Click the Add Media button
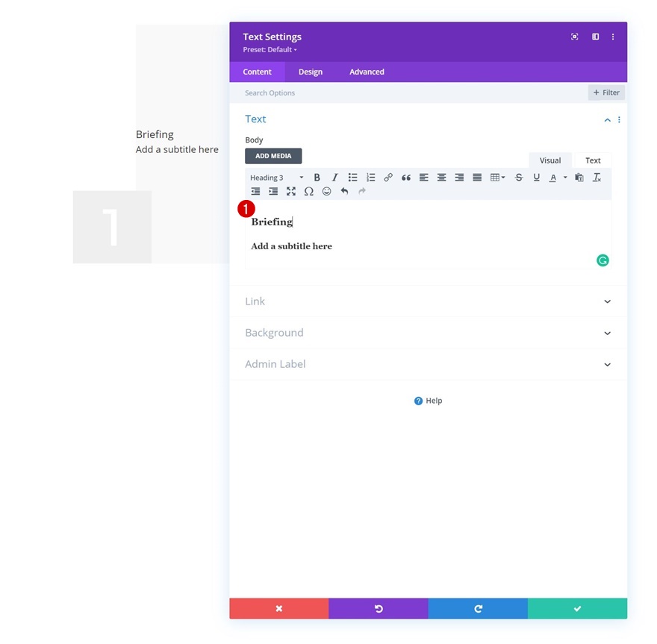 click(x=273, y=156)
